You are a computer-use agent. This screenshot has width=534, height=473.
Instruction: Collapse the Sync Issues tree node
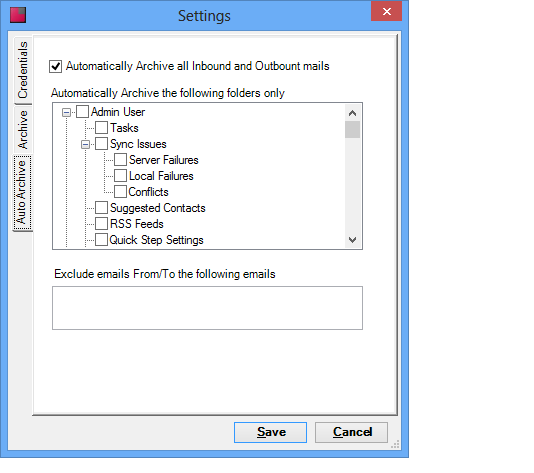pos(85,145)
